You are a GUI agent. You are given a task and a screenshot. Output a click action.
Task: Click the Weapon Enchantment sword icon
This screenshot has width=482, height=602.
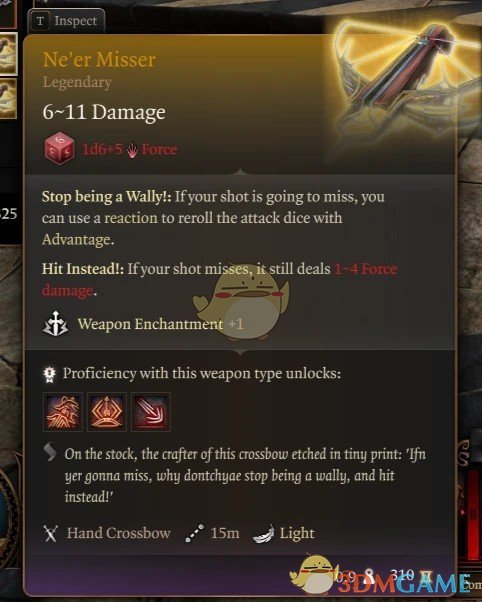(55, 324)
